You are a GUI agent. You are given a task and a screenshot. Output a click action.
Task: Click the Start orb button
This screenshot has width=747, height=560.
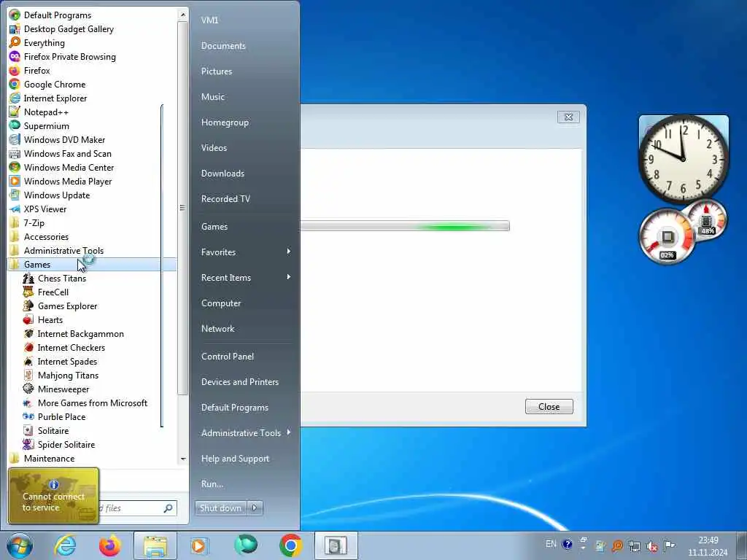click(20, 545)
